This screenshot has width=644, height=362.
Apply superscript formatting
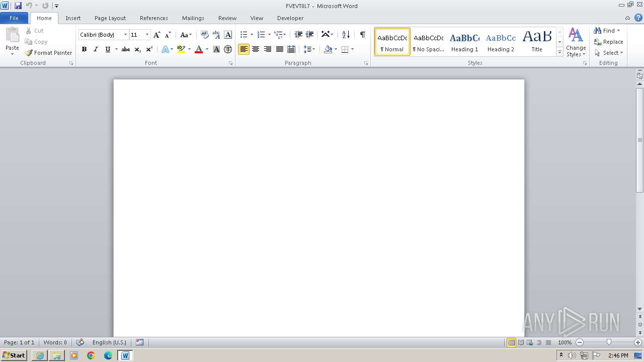149,49
